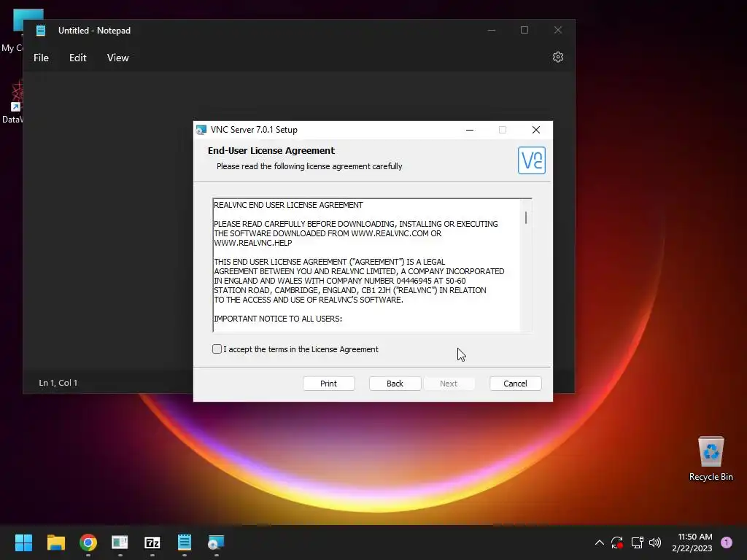747x560 pixels.
Task: Open Notepad settings gear
Action: click(x=558, y=57)
